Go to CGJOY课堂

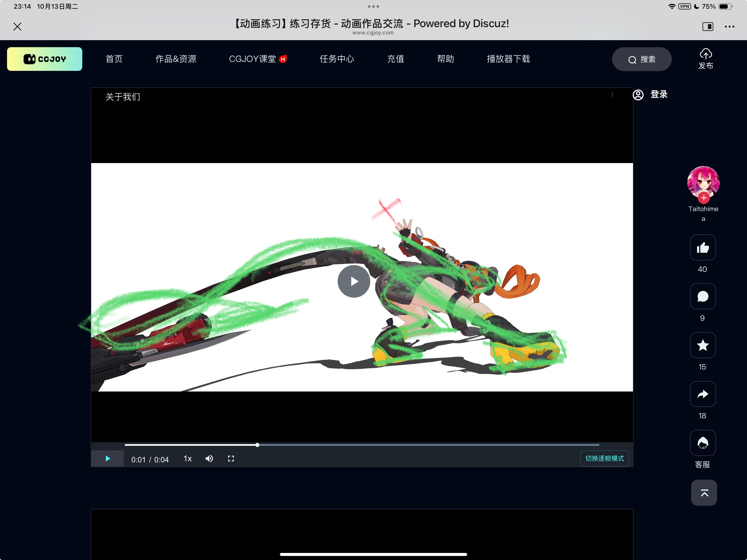[252, 59]
